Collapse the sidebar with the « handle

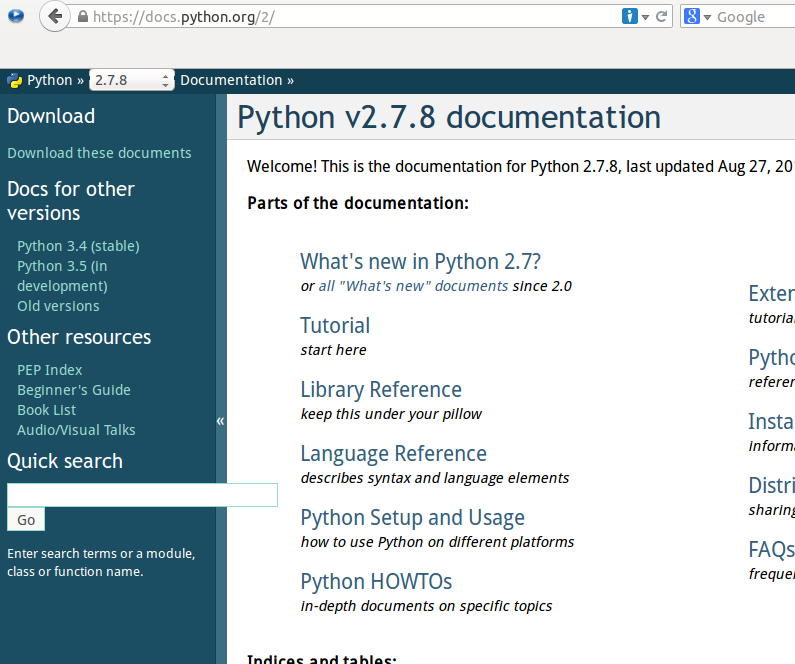point(220,421)
